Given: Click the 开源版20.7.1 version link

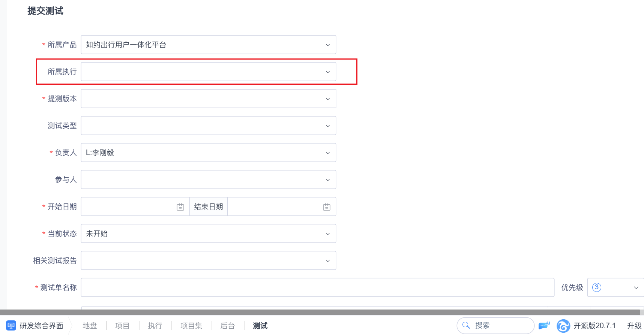Looking at the screenshot, I should tap(594, 326).
